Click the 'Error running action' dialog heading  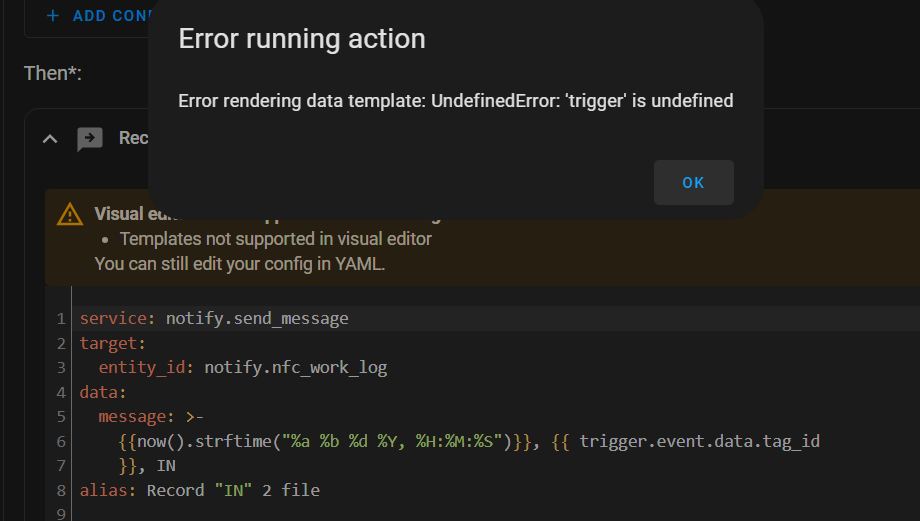(x=302, y=39)
